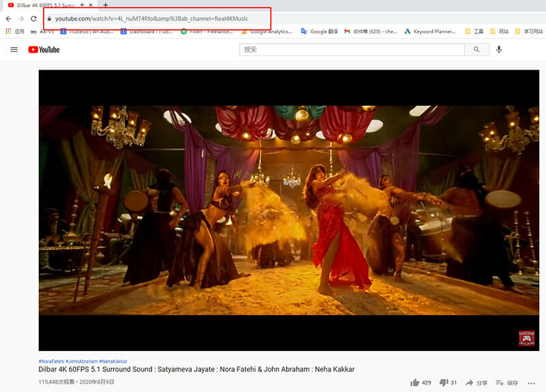Open the more actions ellipsis menu

pyautogui.click(x=532, y=383)
